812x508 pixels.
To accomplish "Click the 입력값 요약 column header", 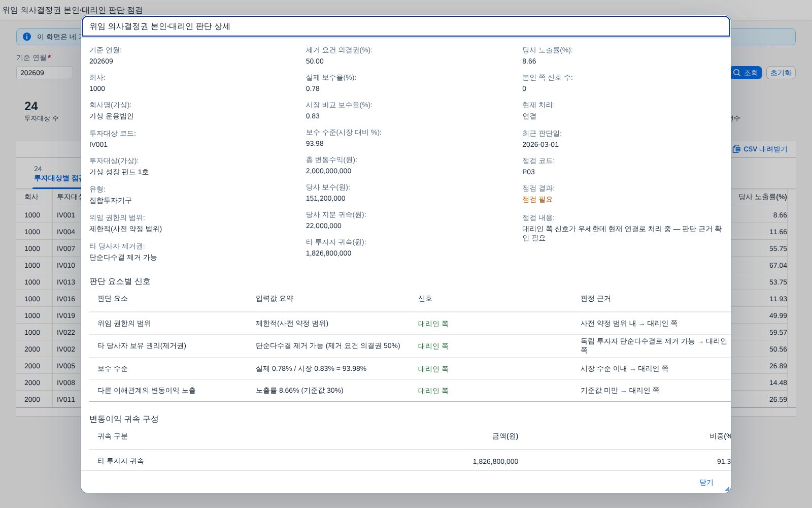I will click(x=275, y=298).
